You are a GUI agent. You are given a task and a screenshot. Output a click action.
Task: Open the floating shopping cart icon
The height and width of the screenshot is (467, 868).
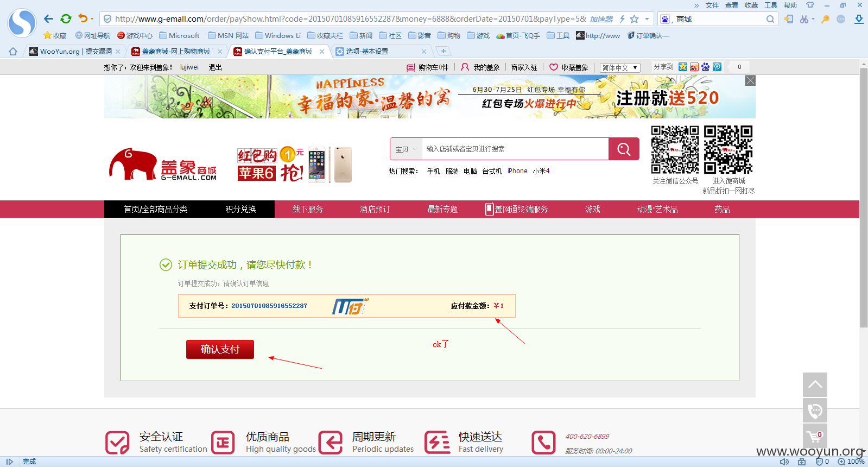(815, 436)
